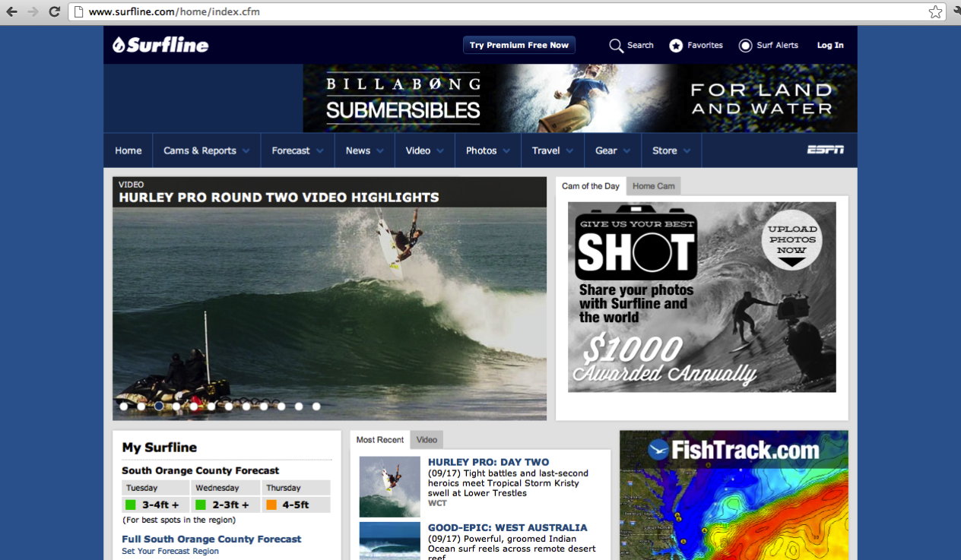Open the ESPN logo link
This screenshot has height=560, width=961.
point(825,150)
